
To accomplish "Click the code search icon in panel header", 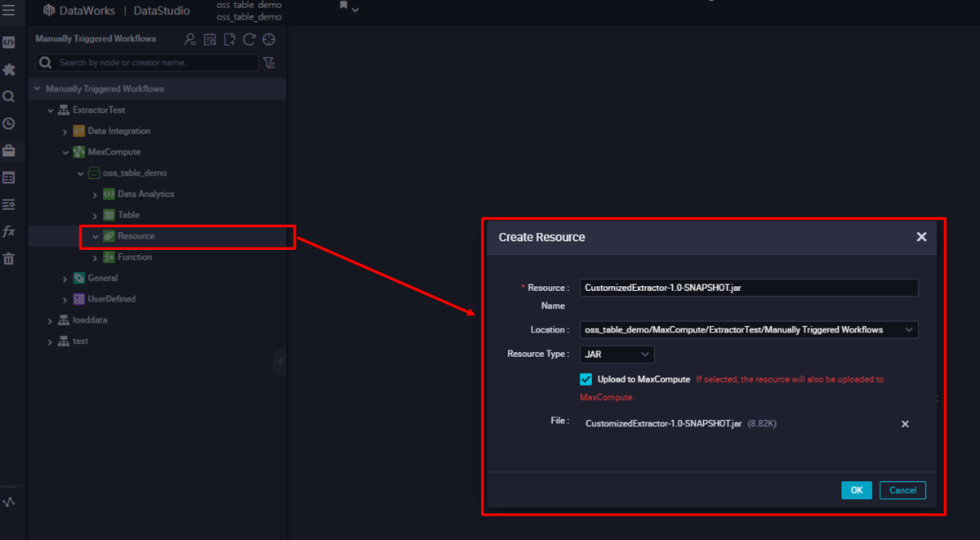I will [x=210, y=39].
